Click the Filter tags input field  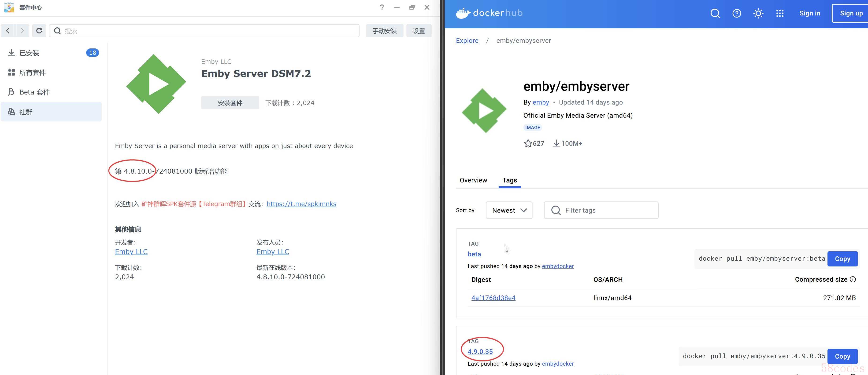[x=601, y=210]
